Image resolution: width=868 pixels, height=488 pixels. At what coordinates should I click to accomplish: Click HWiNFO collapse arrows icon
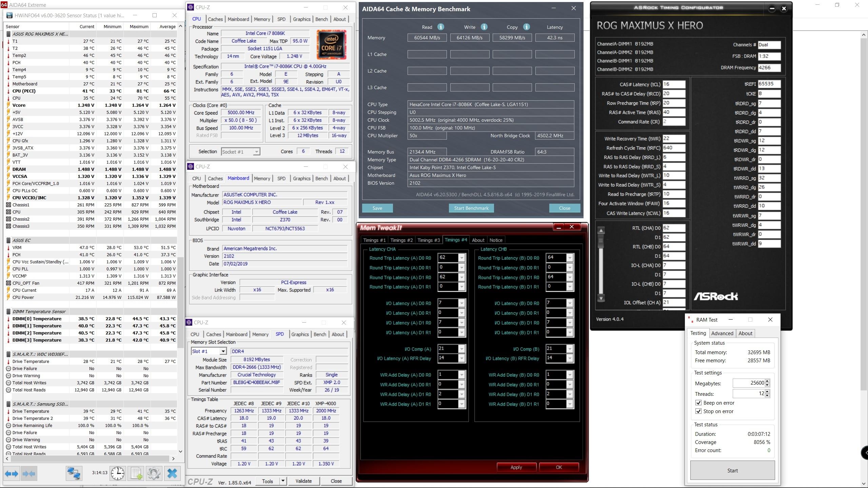29,473
